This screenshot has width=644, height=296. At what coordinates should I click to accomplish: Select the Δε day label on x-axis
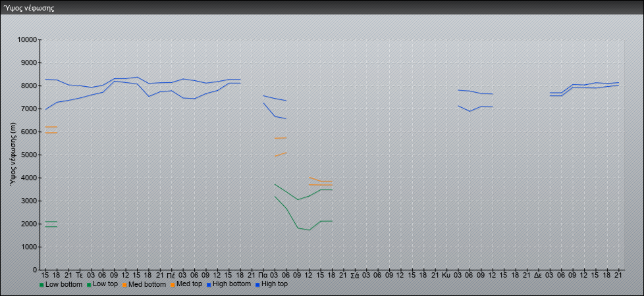coord(539,276)
